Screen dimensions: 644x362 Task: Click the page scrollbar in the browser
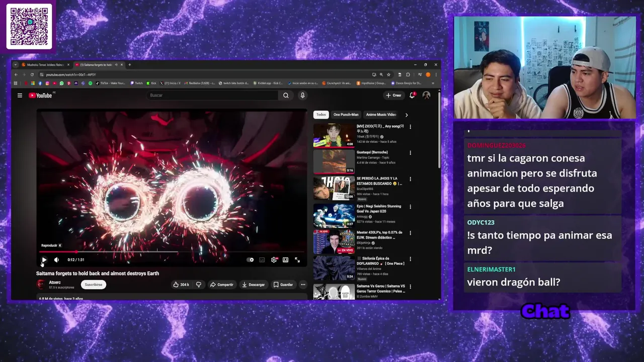[439, 130]
